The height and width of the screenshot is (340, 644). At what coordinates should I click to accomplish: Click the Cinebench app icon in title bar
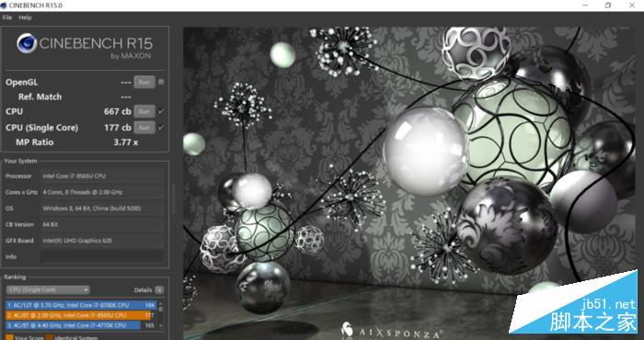pyautogui.click(x=4, y=6)
